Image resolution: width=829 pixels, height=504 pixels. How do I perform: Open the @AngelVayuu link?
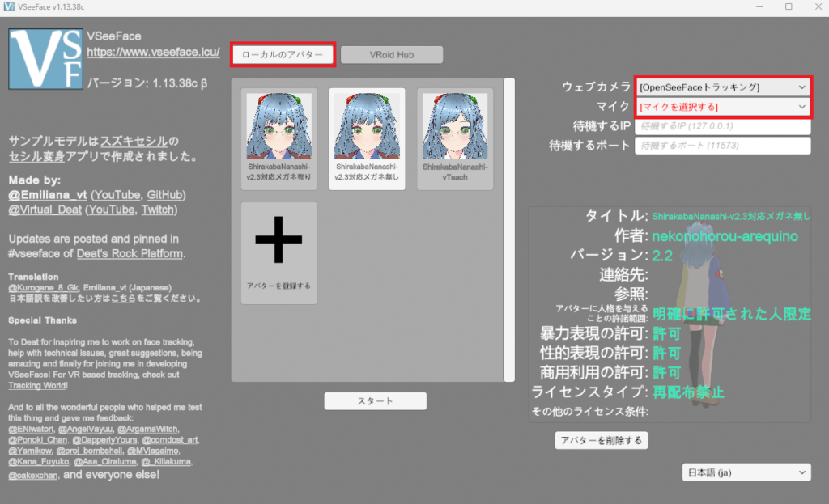point(85,429)
